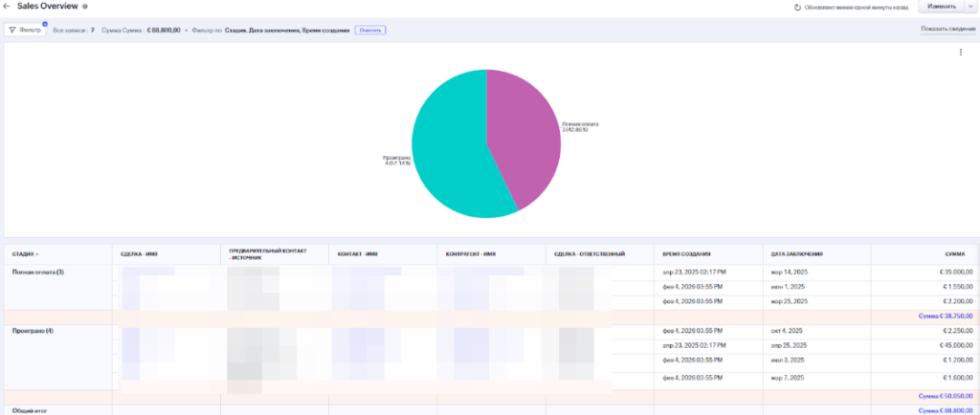This screenshot has width=980, height=415.
Task: Click the blue filter count badge
Action: click(45, 23)
